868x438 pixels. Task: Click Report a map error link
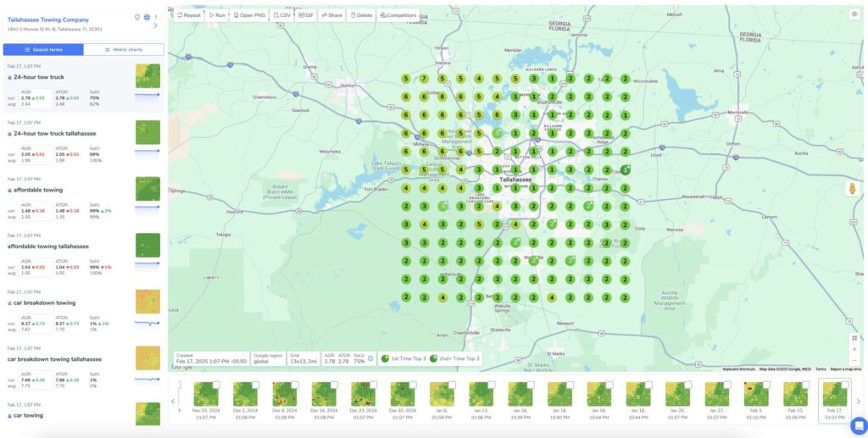pos(845,369)
